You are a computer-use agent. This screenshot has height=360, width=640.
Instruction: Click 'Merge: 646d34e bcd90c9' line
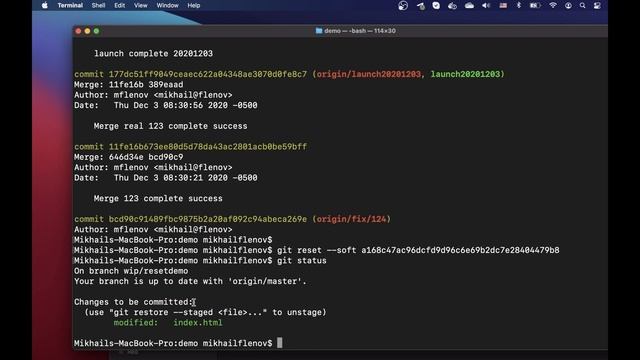pos(129,157)
